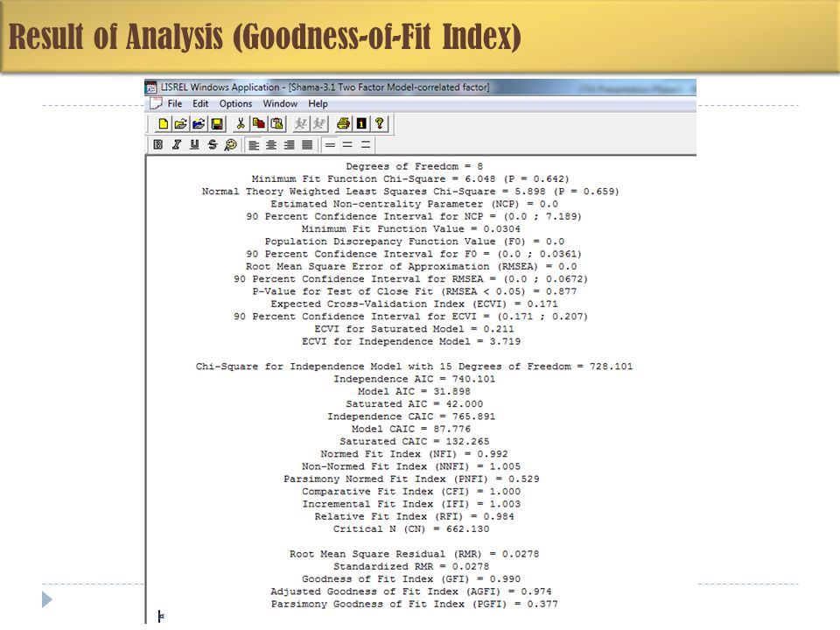The image size is (840, 630).
Task: Click 'Incremental Fit Index (IFI) = 1.003'
Action: (x=411, y=504)
